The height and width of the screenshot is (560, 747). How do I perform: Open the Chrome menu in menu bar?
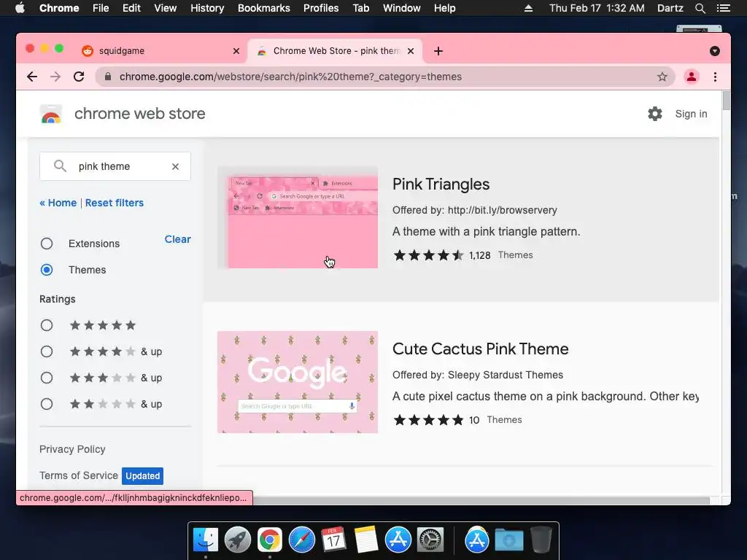pos(59,8)
